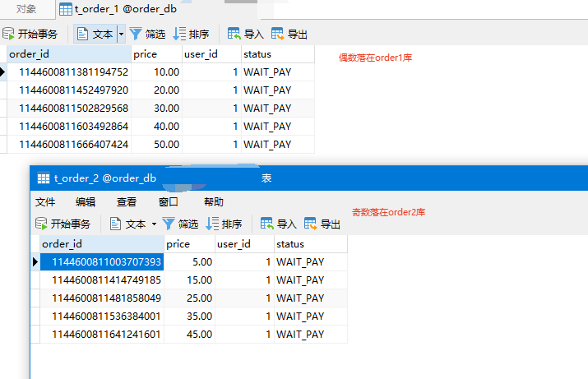Image resolution: width=588 pixels, height=379 pixels.
Task: Open the 窗口 menu in t_order_2 window
Action: point(169,202)
